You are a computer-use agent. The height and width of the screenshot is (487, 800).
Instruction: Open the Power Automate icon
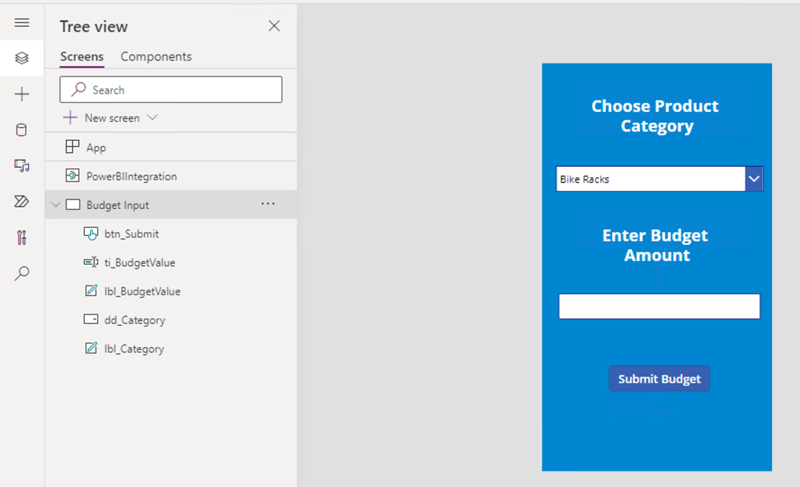[x=21, y=201]
